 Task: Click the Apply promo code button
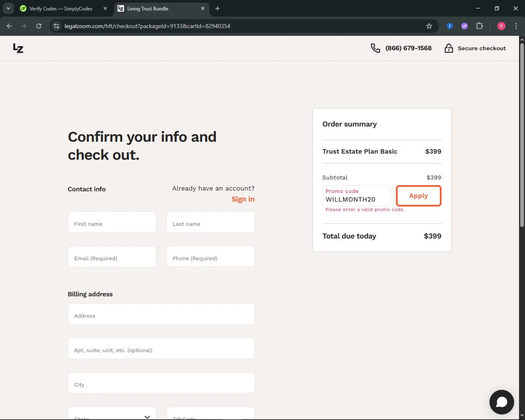tap(419, 196)
